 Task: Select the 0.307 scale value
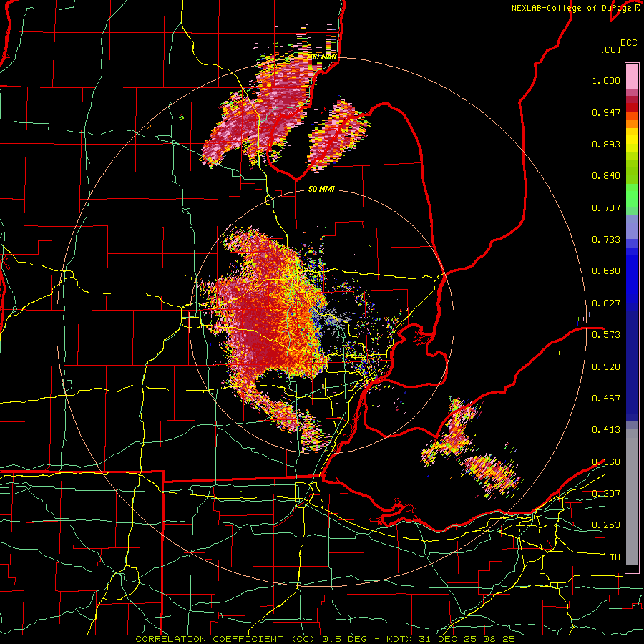click(x=606, y=493)
